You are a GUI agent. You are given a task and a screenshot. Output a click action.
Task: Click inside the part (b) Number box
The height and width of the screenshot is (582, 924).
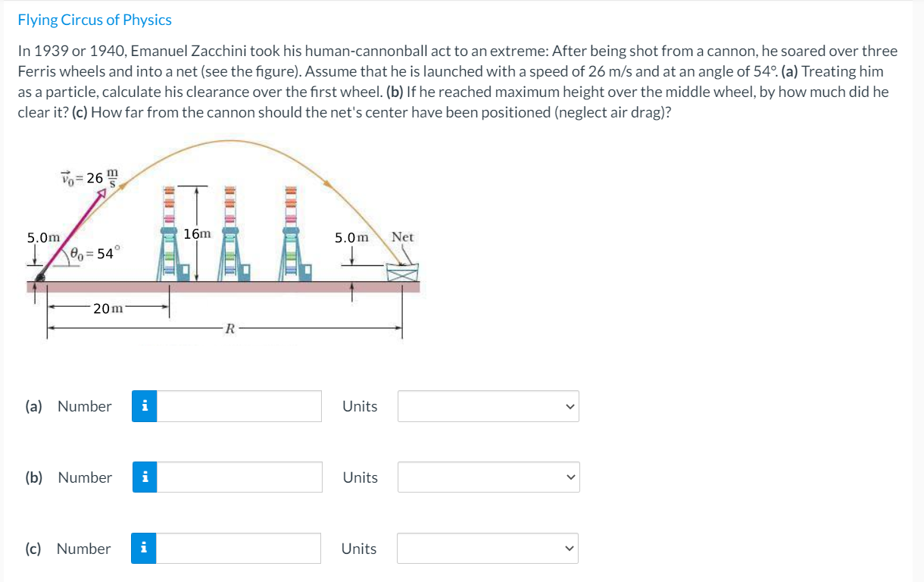pyautogui.click(x=239, y=477)
